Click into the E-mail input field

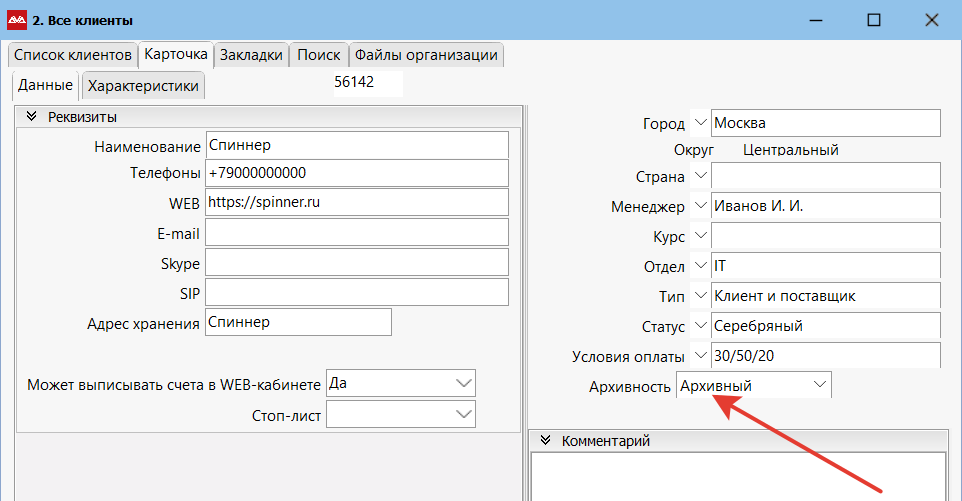click(x=356, y=233)
